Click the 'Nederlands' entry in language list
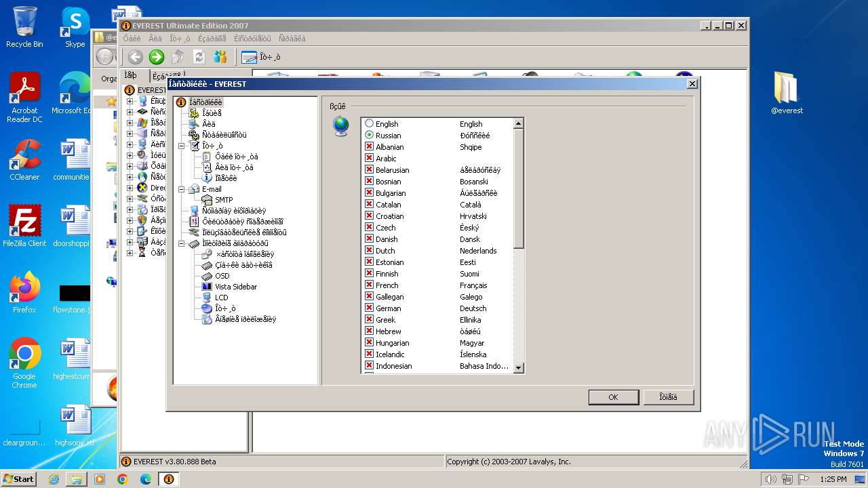The width and height of the screenshot is (868, 488). click(x=478, y=251)
